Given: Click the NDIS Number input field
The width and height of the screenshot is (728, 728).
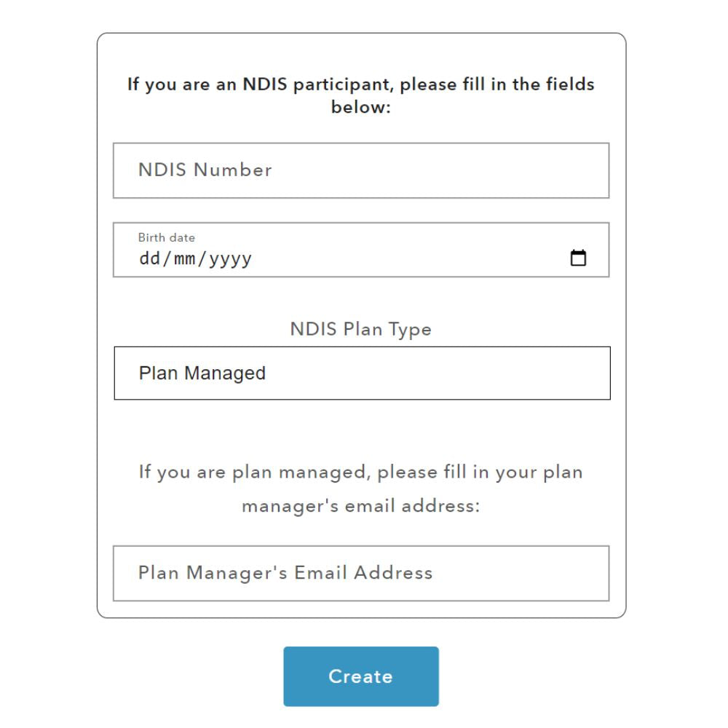Looking at the screenshot, I should tap(362, 170).
